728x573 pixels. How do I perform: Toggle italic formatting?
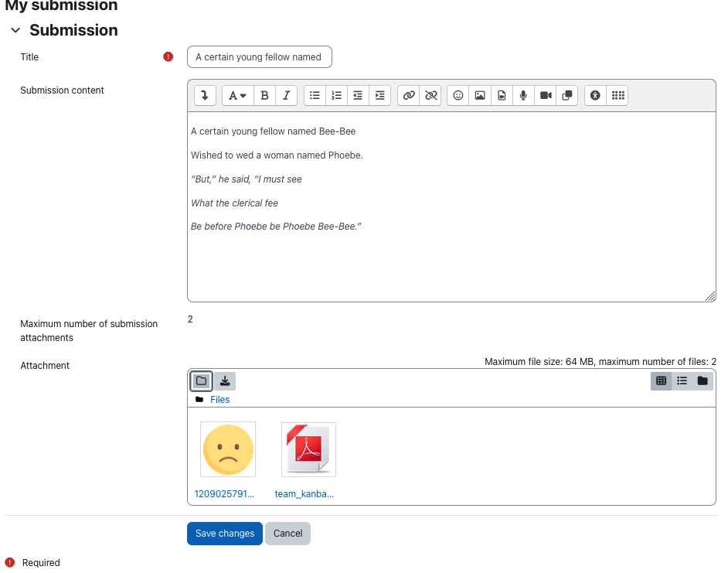pos(287,96)
